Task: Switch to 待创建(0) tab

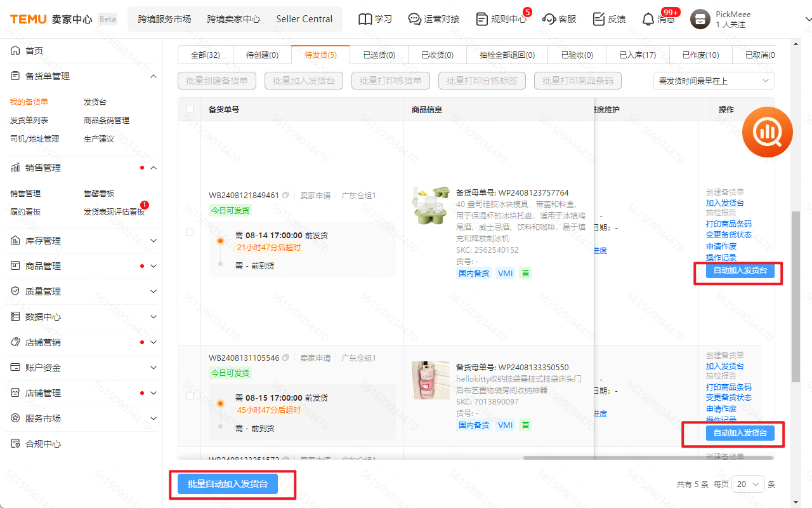Action: (263, 55)
